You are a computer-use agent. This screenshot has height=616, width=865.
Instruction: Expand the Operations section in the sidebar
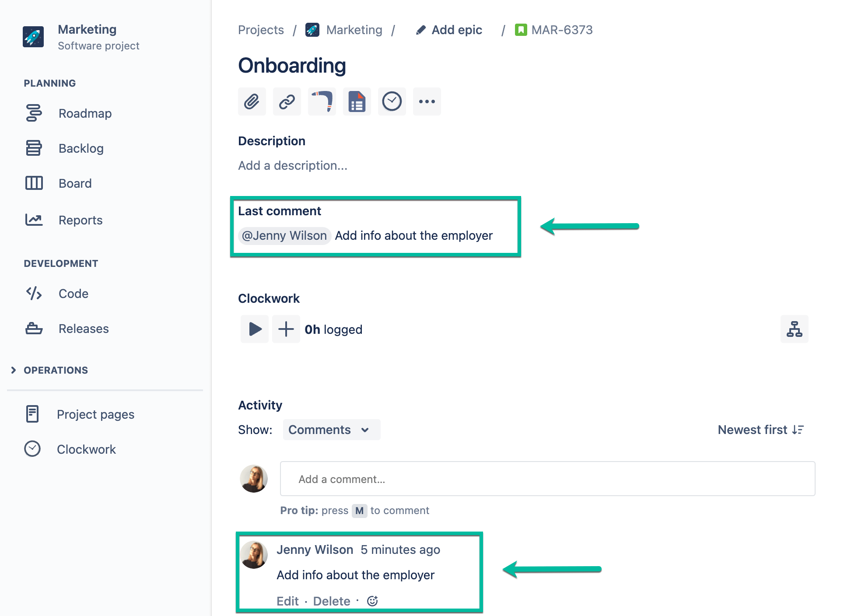click(13, 370)
